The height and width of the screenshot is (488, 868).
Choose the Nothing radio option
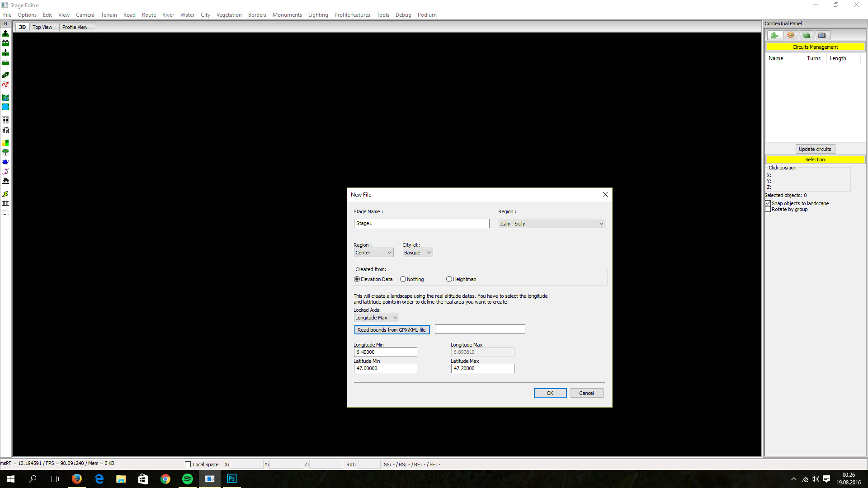[403, 279]
